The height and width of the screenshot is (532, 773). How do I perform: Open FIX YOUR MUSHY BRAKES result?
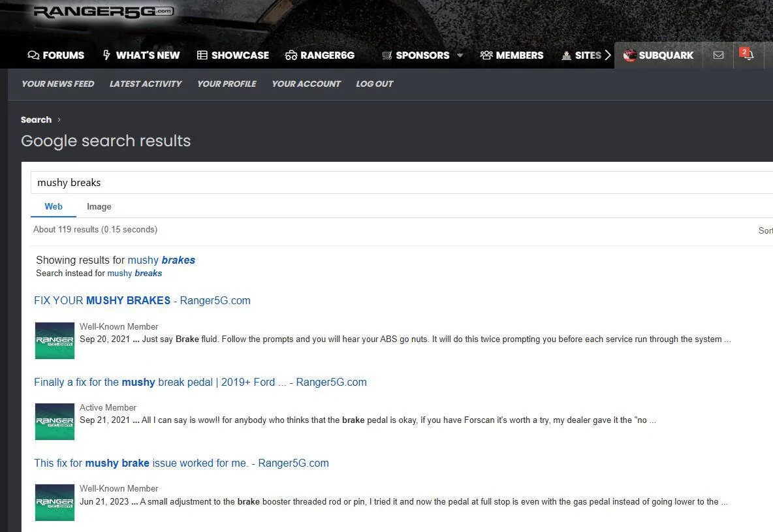[x=142, y=300]
